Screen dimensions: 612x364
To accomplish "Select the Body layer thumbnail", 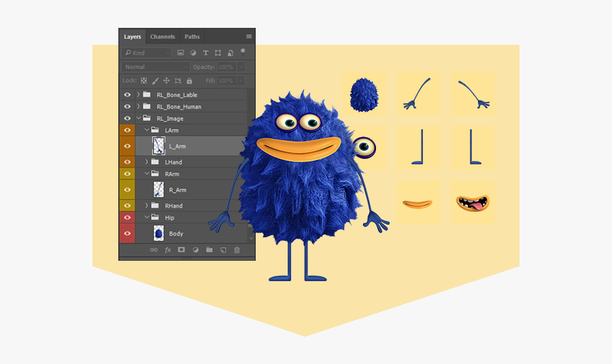I will (158, 234).
